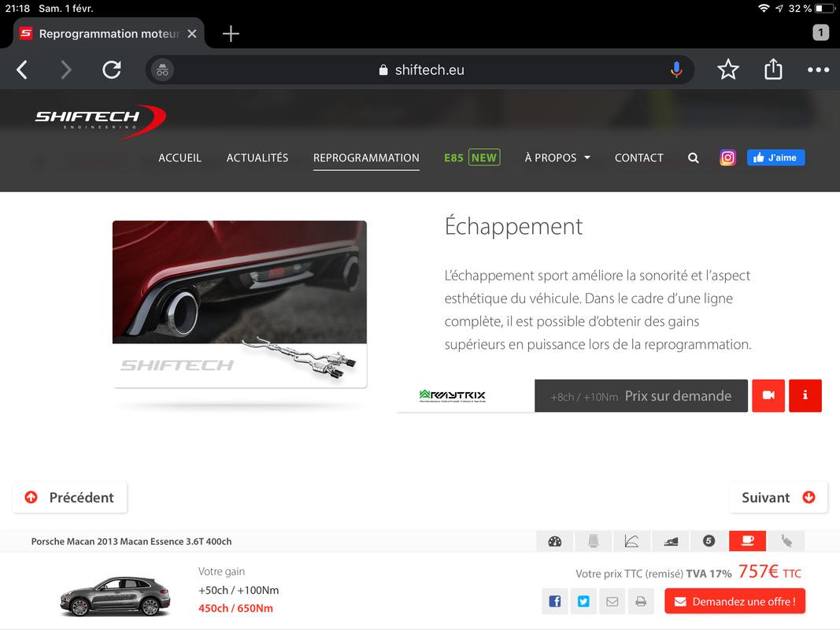The width and height of the screenshot is (840, 630).
Task: View the exhaust product image
Action: 239,304
